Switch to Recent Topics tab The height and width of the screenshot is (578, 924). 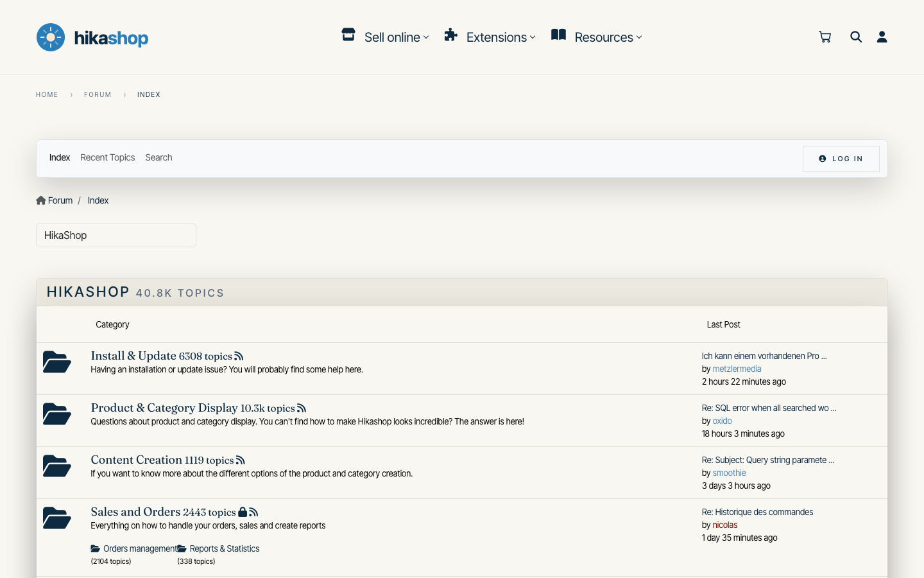108,157
